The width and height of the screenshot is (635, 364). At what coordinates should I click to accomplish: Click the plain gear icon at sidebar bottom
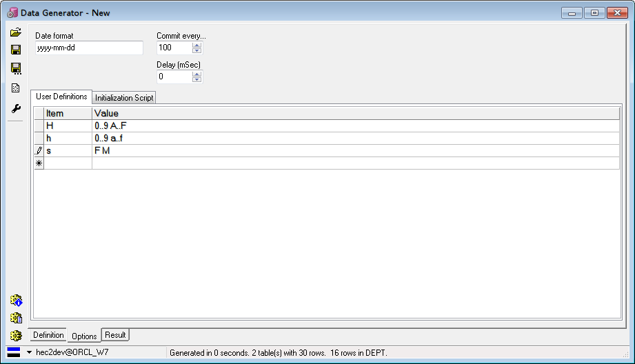tap(16, 336)
